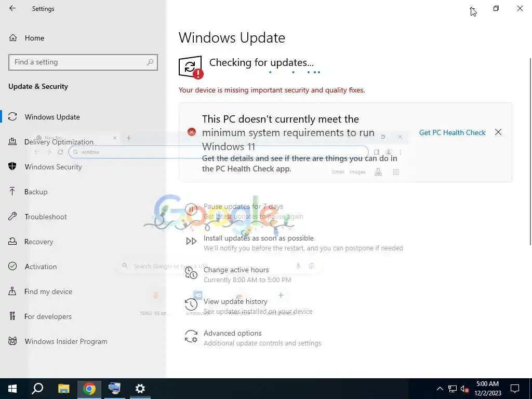Click the active hours clock icon
The image size is (532, 399).
pos(191,273)
